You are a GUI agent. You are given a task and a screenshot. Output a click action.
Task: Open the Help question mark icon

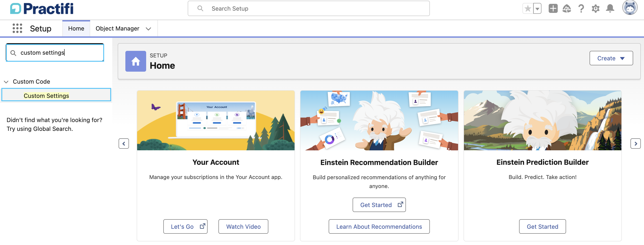(581, 9)
